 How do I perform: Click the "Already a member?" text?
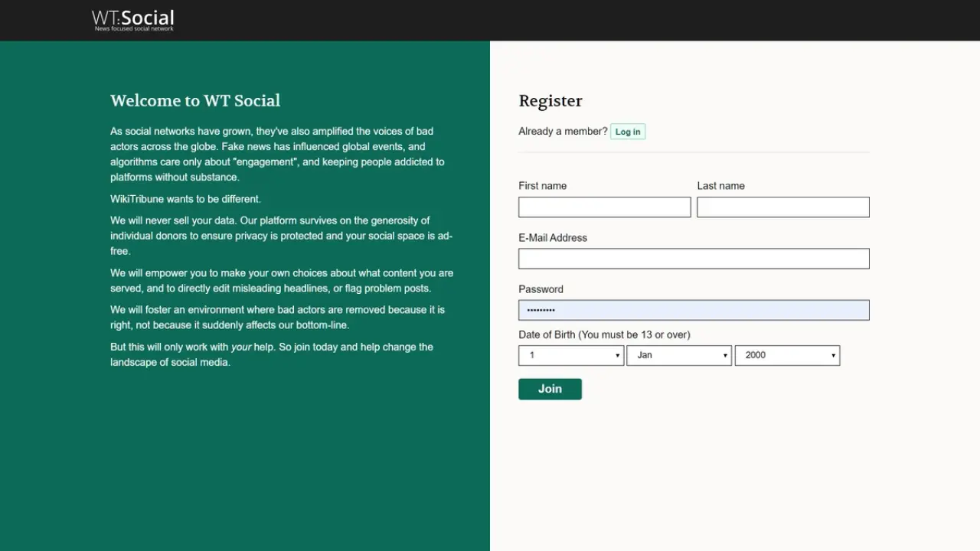[x=563, y=132]
